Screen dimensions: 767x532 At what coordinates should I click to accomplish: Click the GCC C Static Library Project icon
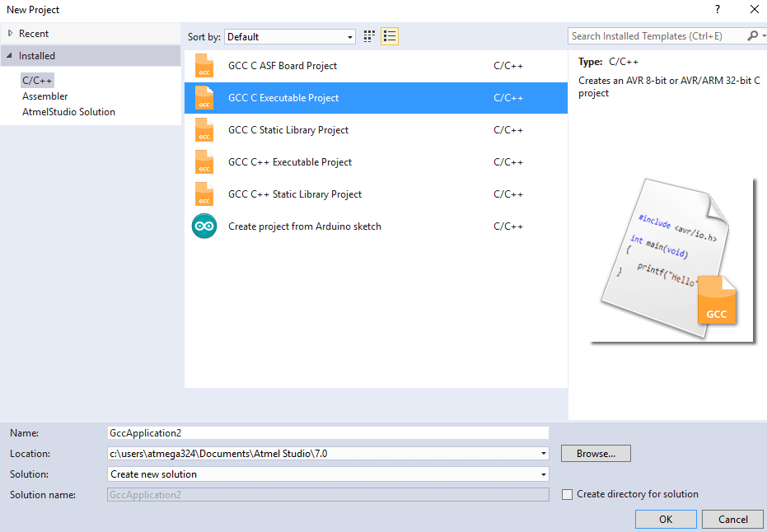[x=204, y=130]
